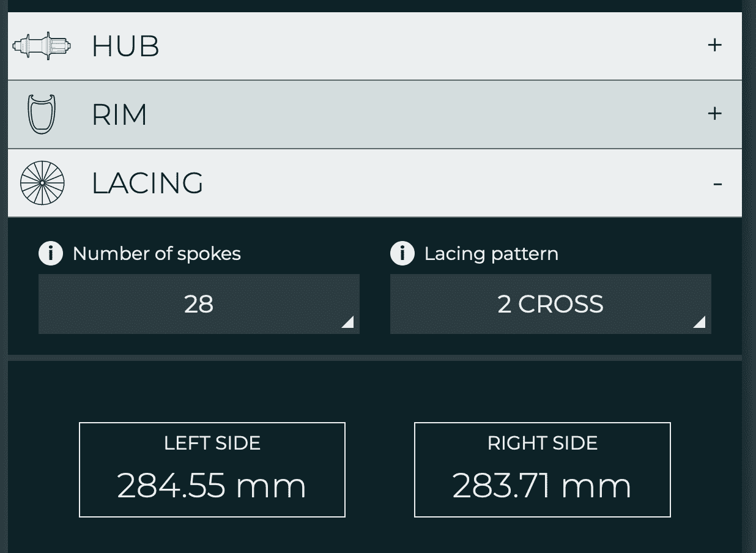Click the rim profile icon

pyautogui.click(x=42, y=114)
